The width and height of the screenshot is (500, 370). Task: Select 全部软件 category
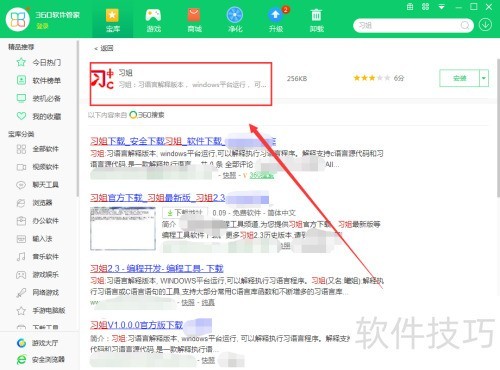38,149
